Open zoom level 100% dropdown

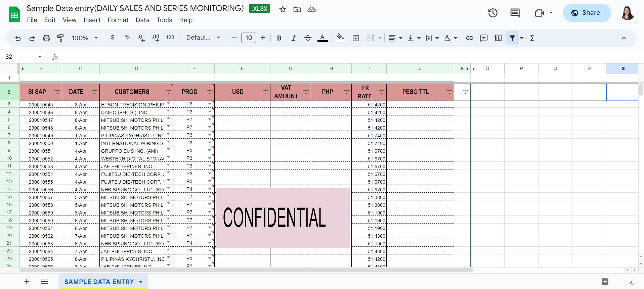click(85, 38)
